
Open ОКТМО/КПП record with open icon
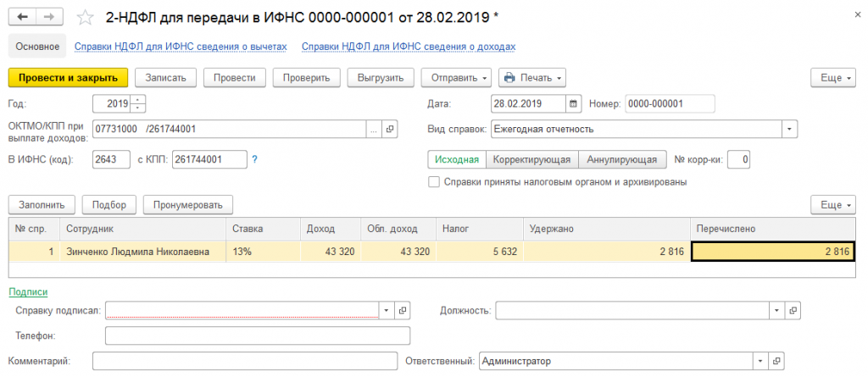tap(390, 130)
